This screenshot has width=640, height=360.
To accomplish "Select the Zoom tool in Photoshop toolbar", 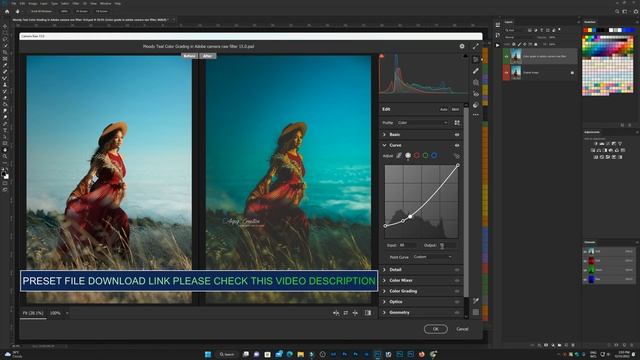I will click(5, 156).
